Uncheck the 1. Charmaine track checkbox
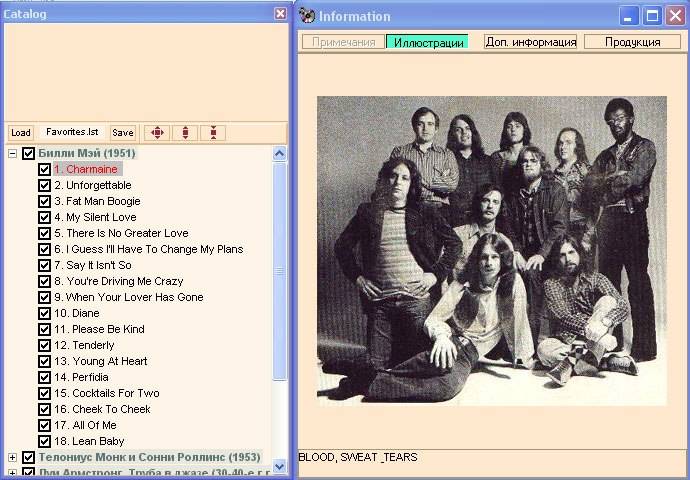 click(44, 169)
